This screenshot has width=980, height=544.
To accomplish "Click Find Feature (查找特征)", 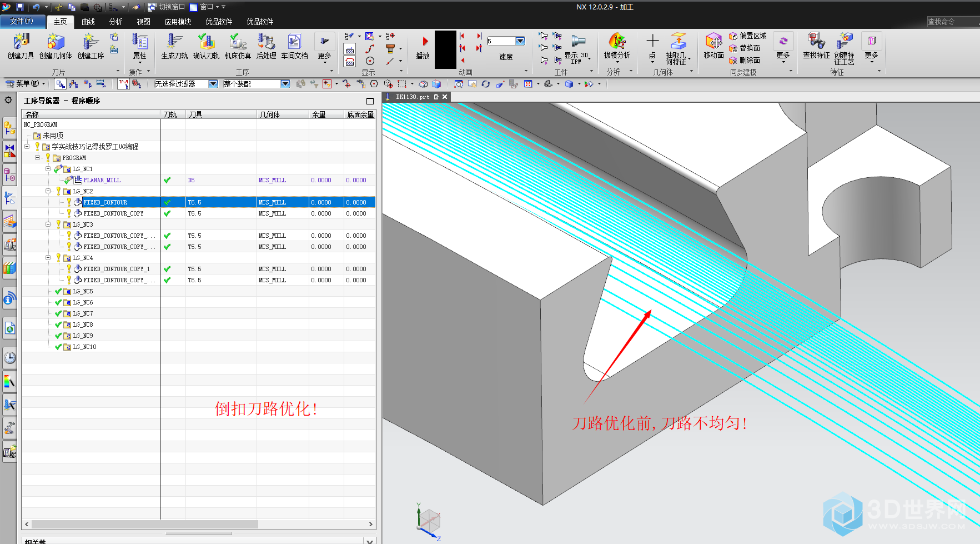I will click(x=816, y=46).
